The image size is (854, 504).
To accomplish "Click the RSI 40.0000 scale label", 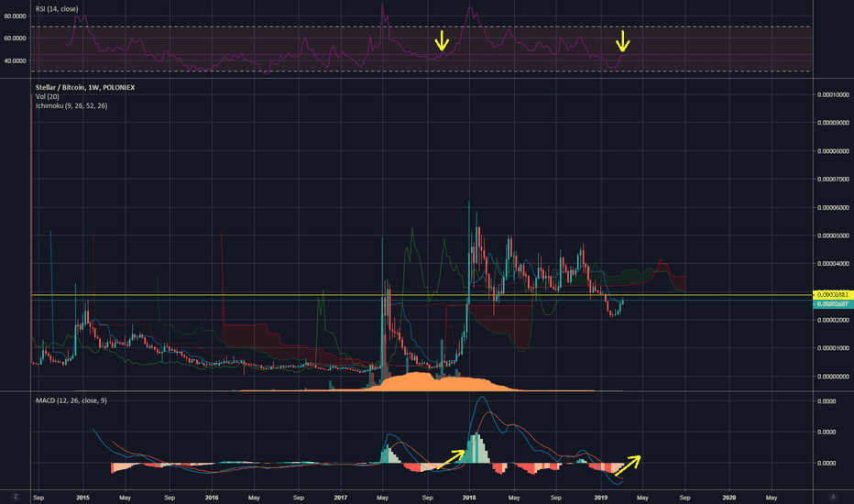I will 15,61.
